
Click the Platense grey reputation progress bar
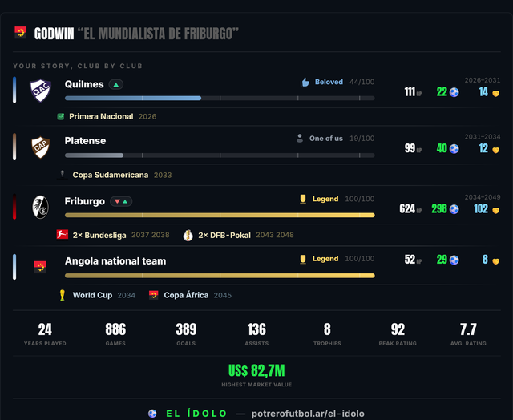tap(220, 155)
